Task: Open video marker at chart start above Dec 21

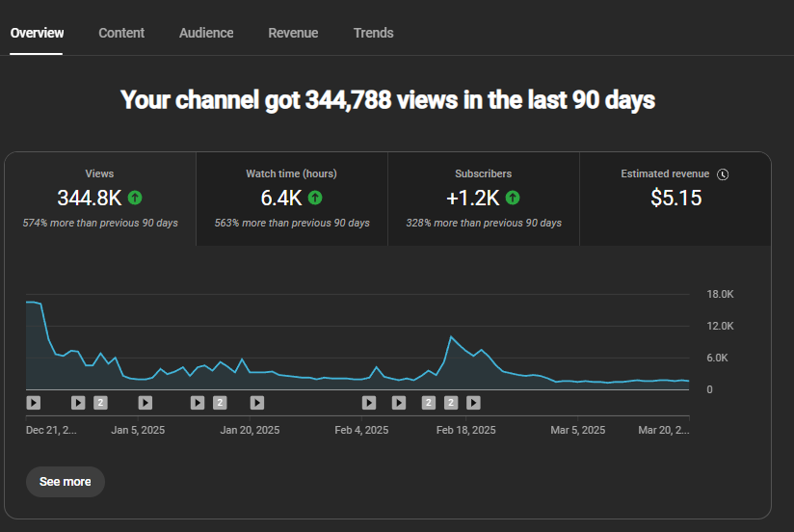Action: [x=34, y=403]
